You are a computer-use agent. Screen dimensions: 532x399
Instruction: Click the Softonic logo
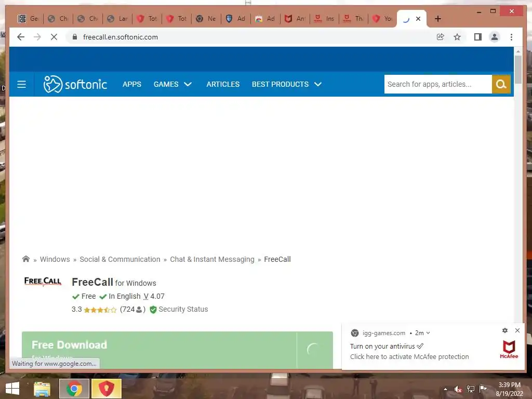(x=75, y=84)
